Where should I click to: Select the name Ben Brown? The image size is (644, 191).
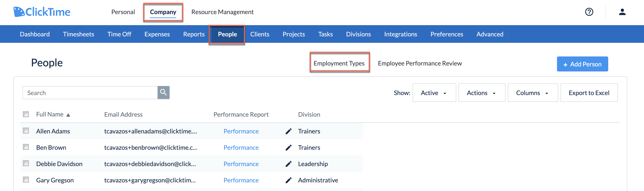[51, 148]
